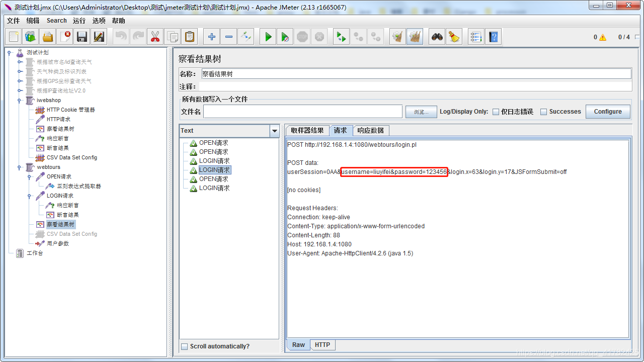Image resolution: width=644 pixels, height=362 pixels.
Task: Click the Close test plan icon
Action: point(65,37)
